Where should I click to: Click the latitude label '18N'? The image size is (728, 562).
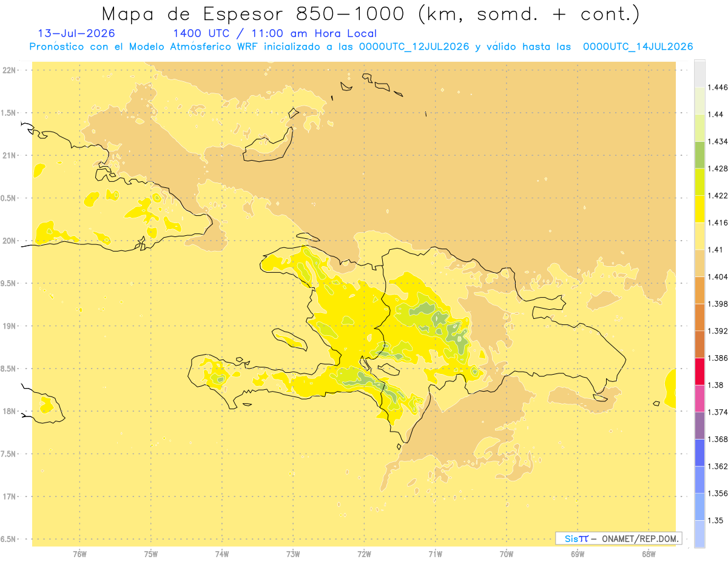(x=9, y=411)
